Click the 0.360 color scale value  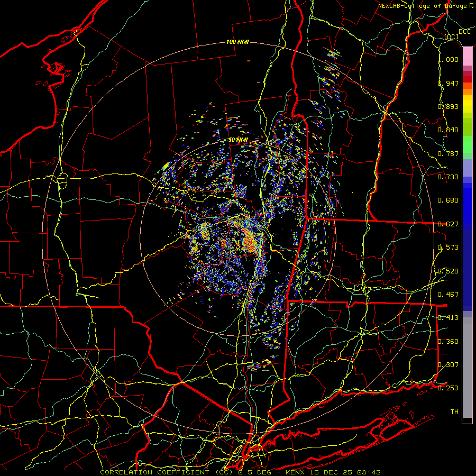click(x=448, y=342)
